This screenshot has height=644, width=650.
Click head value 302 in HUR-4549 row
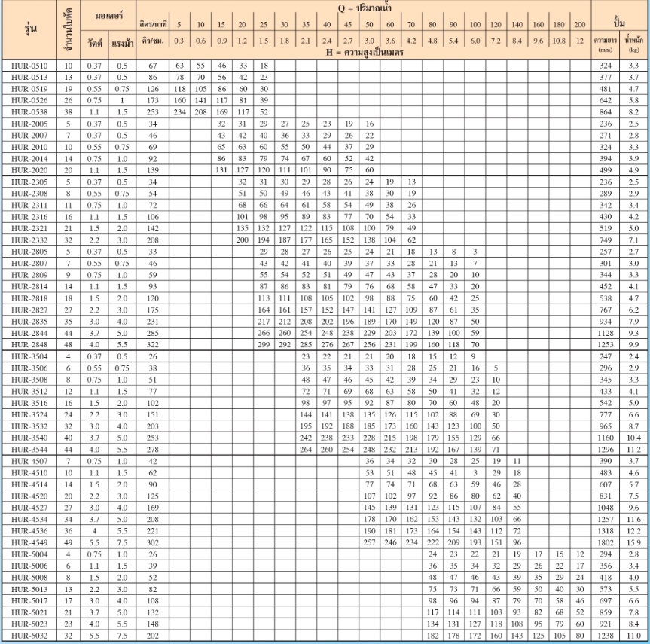point(153,542)
